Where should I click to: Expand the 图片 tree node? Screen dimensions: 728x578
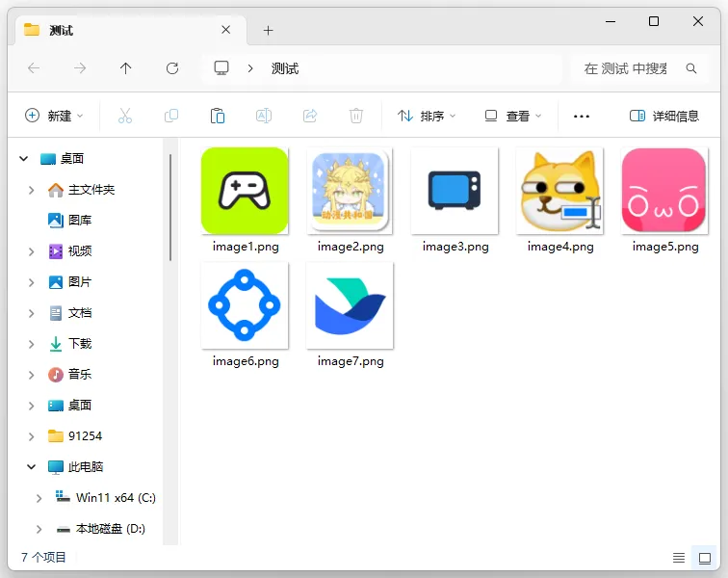[31, 282]
